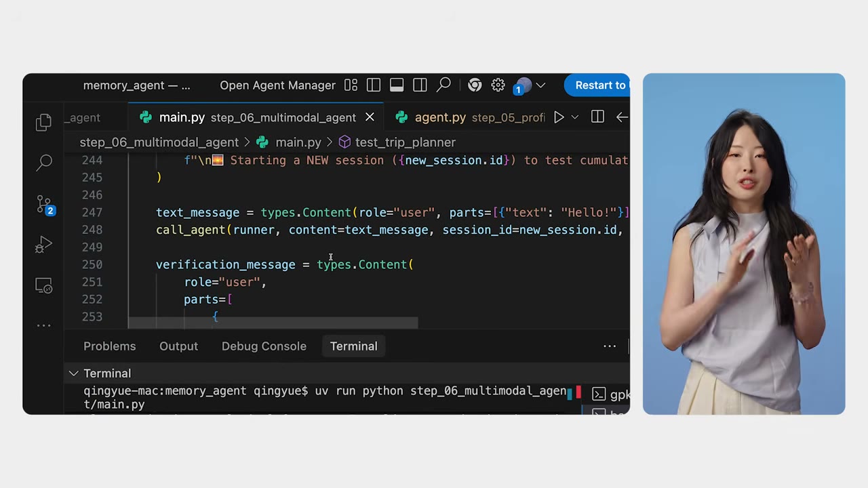The width and height of the screenshot is (868, 488).
Task: Collapse the Terminal section chevron
Action: (73, 373)
